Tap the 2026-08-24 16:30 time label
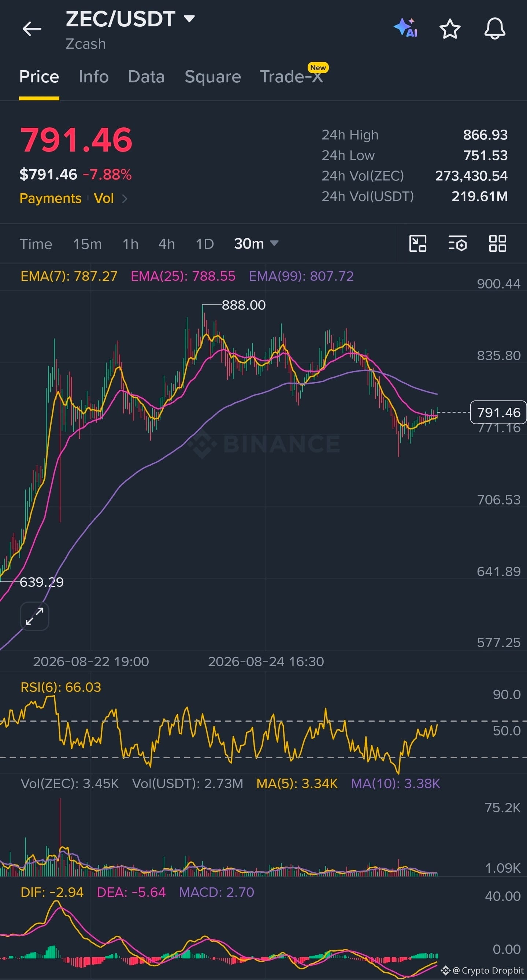527x980 pixels. (266, 662)
